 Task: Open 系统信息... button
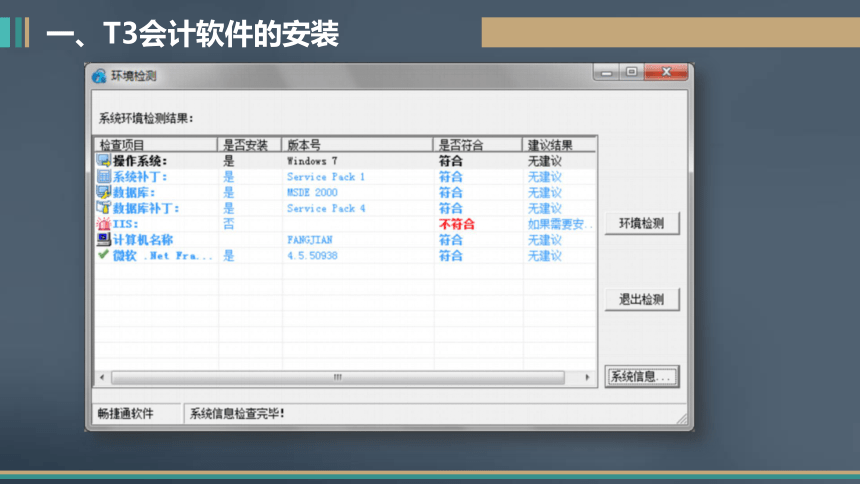pos(642,376)
